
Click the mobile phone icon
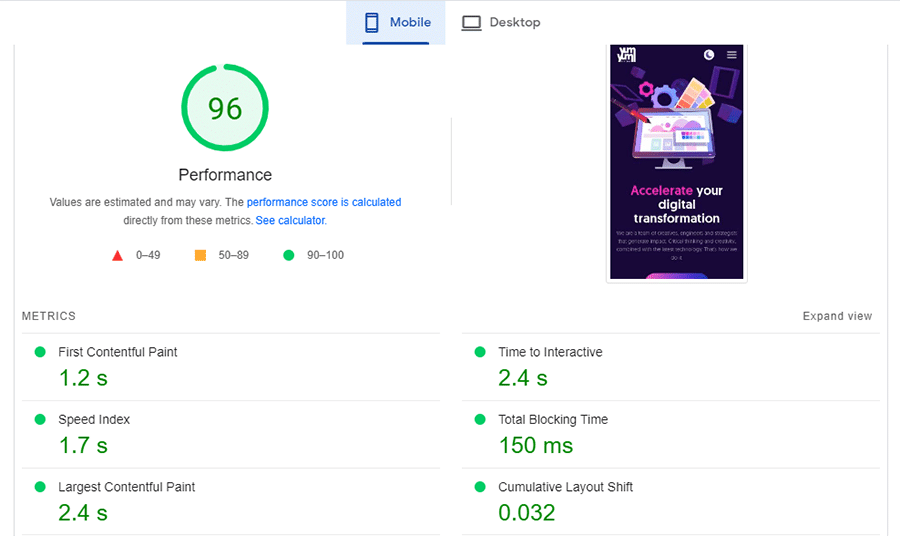coord(372,22)
